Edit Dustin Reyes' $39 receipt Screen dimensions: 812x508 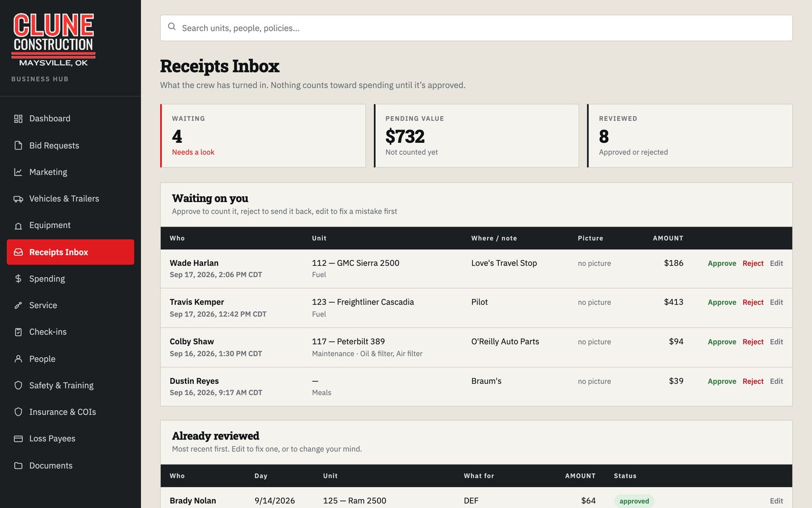pos(776,381)
